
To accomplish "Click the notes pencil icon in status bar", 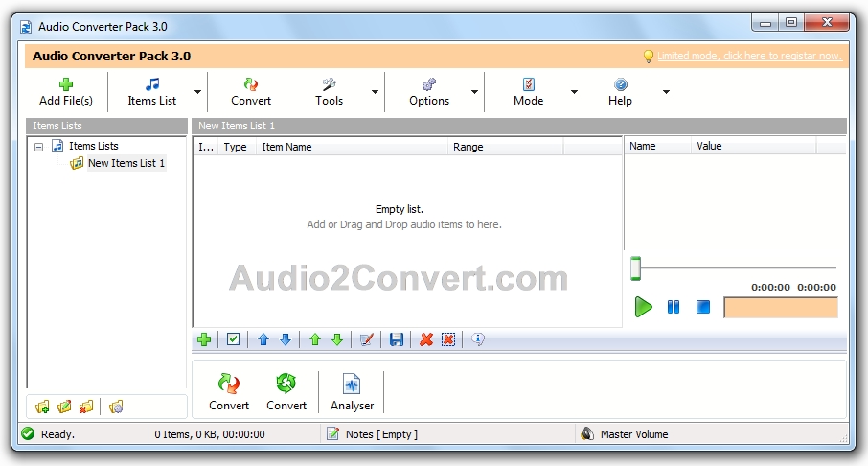I will (332, 433).
